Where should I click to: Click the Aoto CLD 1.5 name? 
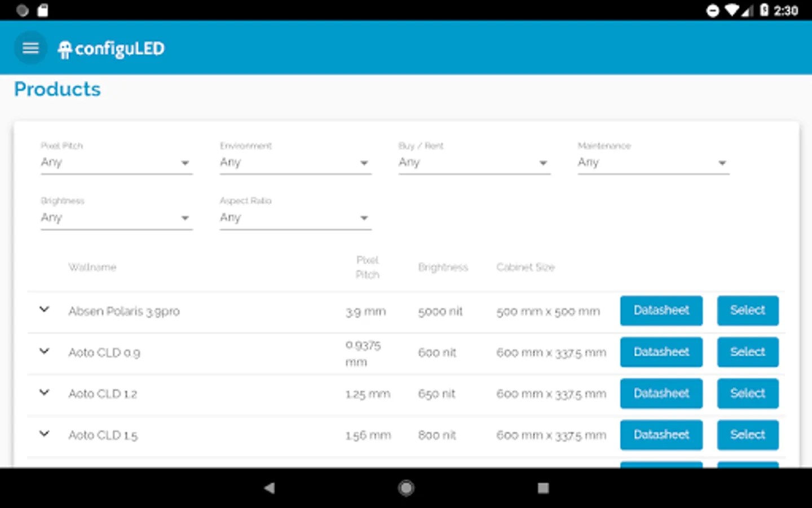(103, 435)
